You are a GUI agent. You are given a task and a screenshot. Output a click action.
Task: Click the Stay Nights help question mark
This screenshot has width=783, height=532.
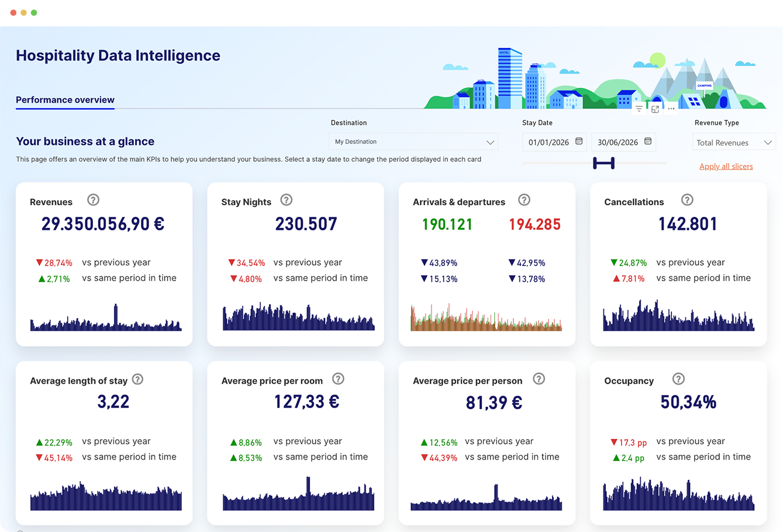[286, 200]
